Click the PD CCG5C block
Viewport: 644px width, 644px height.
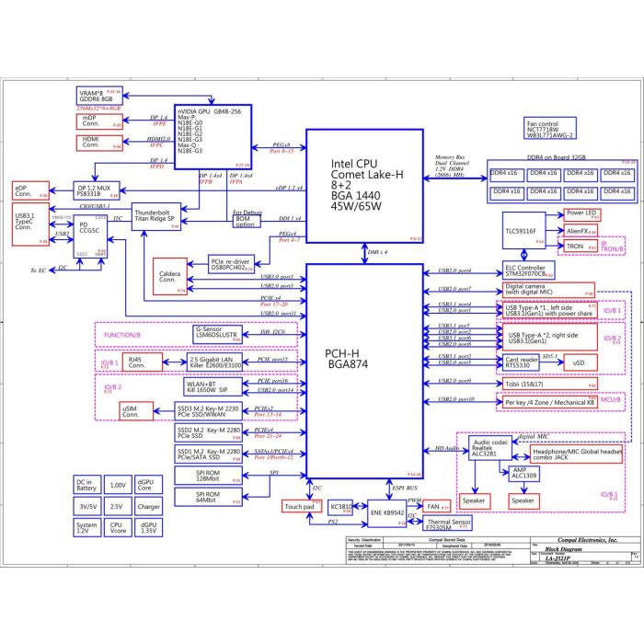click(90, 236)
